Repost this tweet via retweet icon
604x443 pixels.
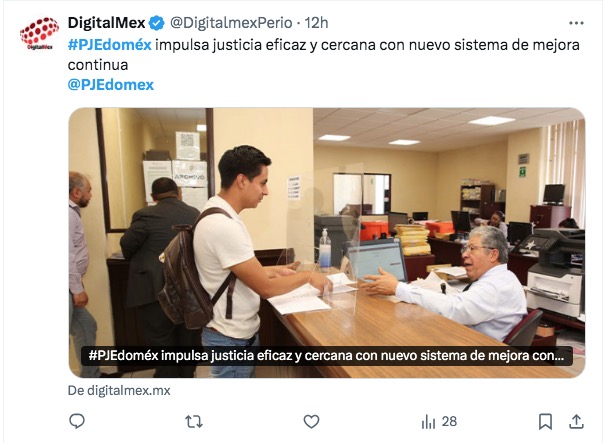194,421
